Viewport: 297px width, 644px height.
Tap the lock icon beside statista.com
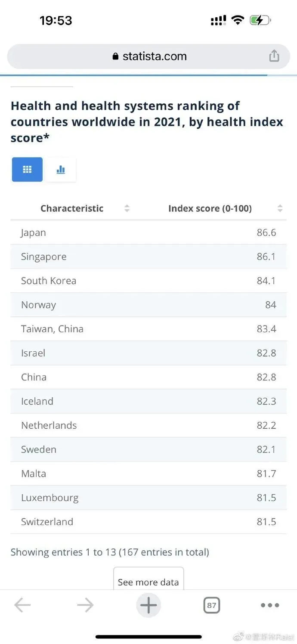click(115, 56)
